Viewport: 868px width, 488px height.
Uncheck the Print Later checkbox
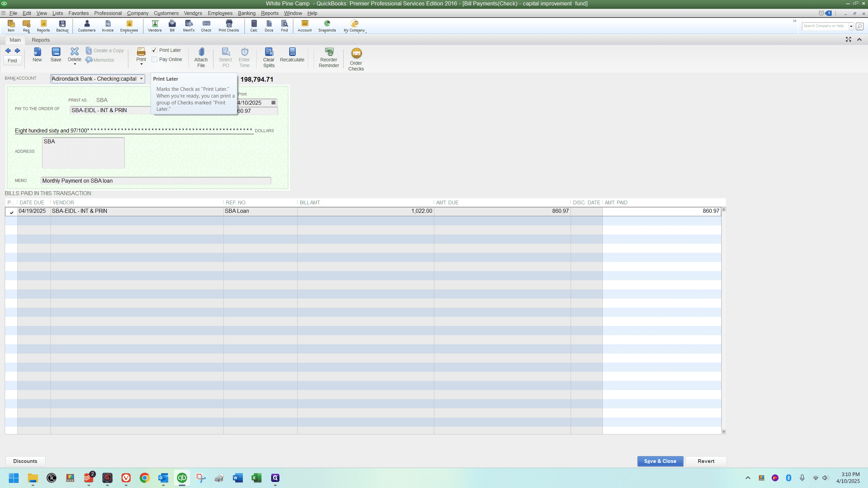[155, 50]
